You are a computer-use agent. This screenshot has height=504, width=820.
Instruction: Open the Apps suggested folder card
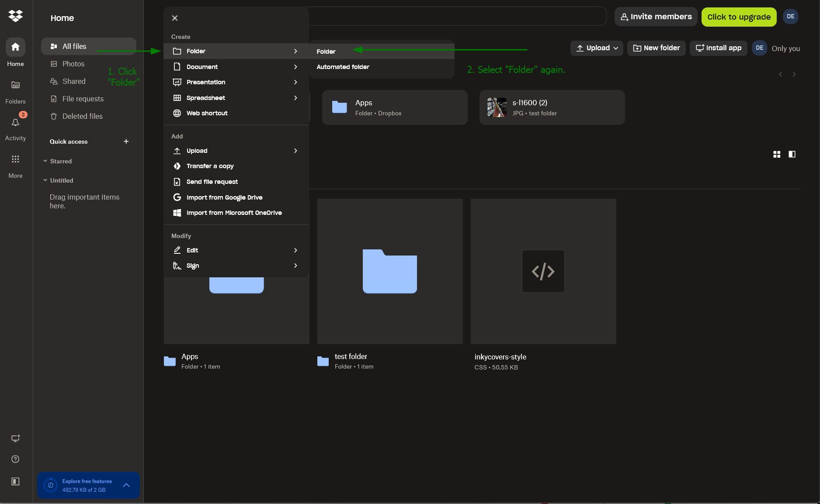[x=395, y=107]
